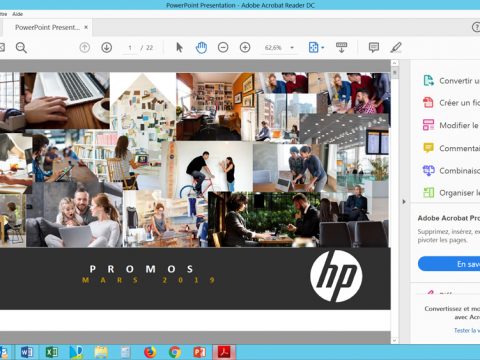The height and width of the screenshot is (360, 480).
Task: Click the current page number field
Action: tap(130, 48)
